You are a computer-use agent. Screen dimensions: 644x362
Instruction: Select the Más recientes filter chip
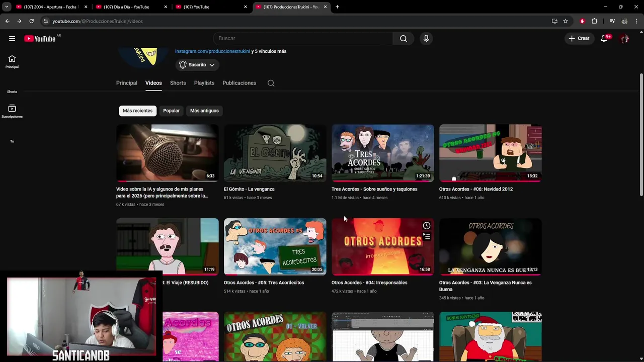pos(137,111)
